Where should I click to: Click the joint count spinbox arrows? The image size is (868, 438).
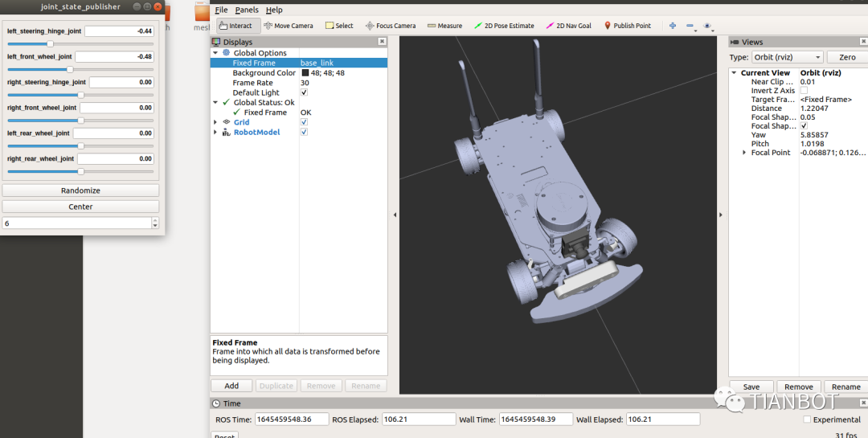[x=155, y=223]
